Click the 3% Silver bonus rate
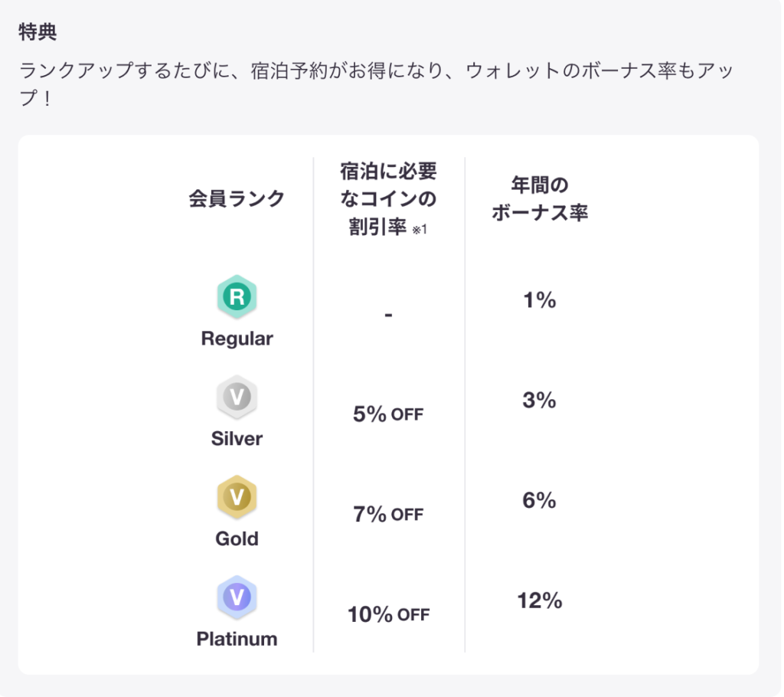 pos(540,401)
